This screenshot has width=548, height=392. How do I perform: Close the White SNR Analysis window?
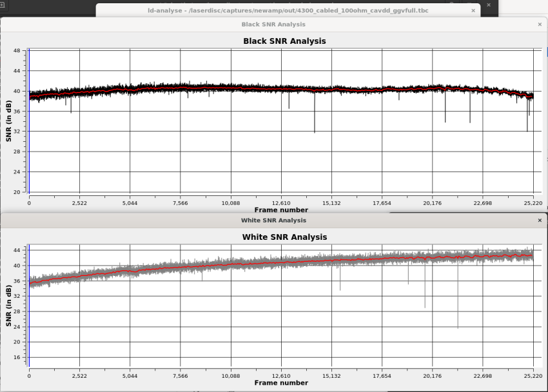click(x=540, y=220)
